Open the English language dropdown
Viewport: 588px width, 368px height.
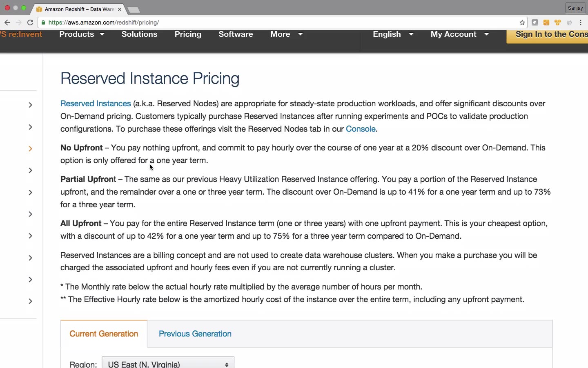pyautogui.click(x=393, y=34)
